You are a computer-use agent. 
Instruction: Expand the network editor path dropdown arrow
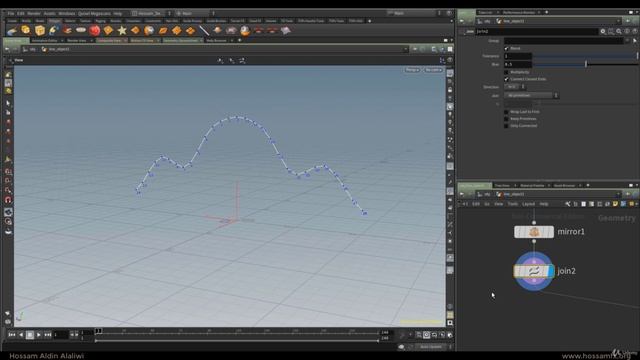(x=619, y=194)
